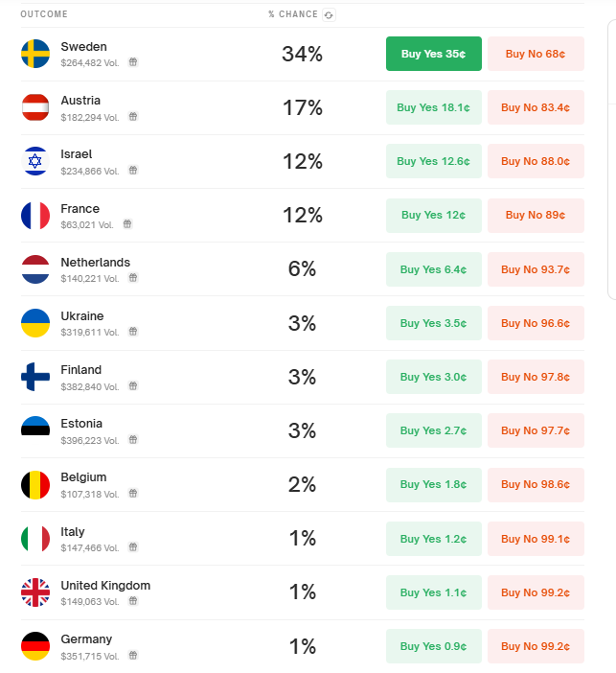Image resolution: width=616 pixels, height=673 pixels.
Task: Click the gift icon beside Sweden's volume
Action: click(133, 62)
